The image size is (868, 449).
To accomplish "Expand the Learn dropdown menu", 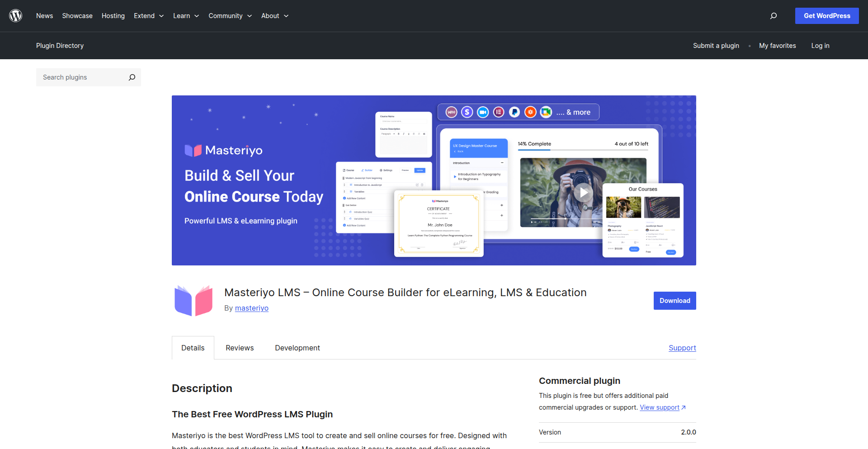I will (x=186, y=16).
